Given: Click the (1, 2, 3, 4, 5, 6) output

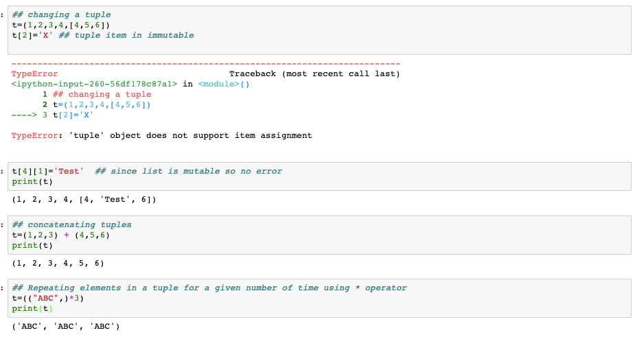Looking at the screenshot, I should pos(58,263).
